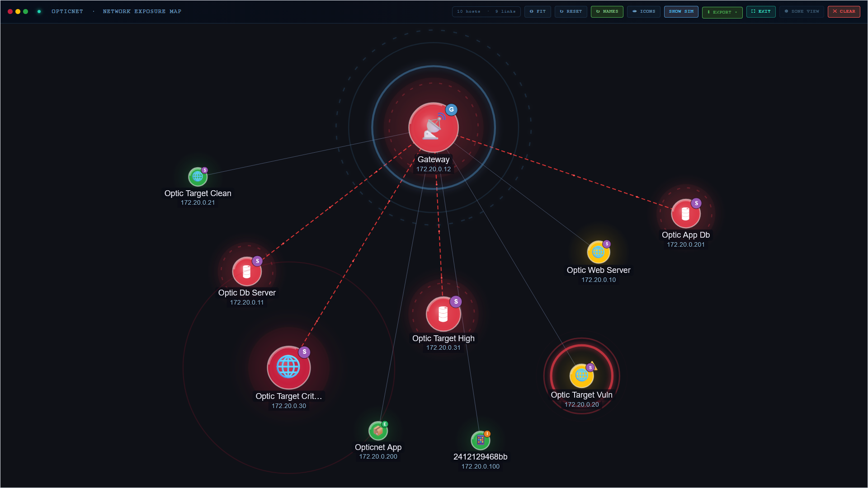
Task: Click the Optic App Db database node
Action: [x=685, y=213]
